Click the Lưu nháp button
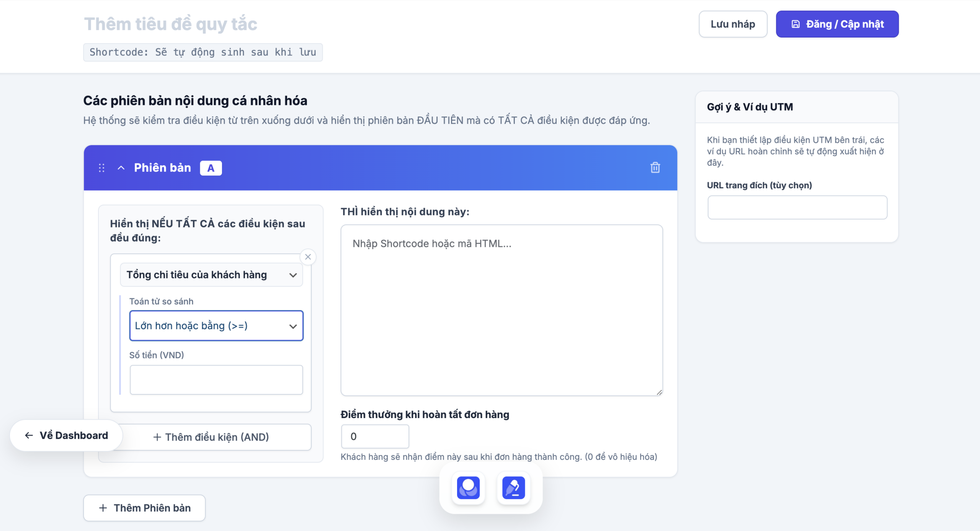This screenshot has height=531, width=980. 733,24
